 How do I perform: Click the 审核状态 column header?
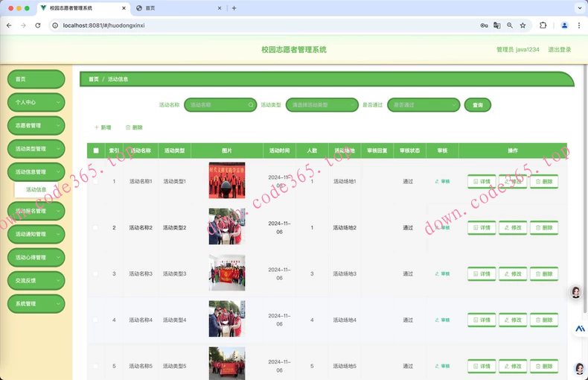click(x=410, y=151)
